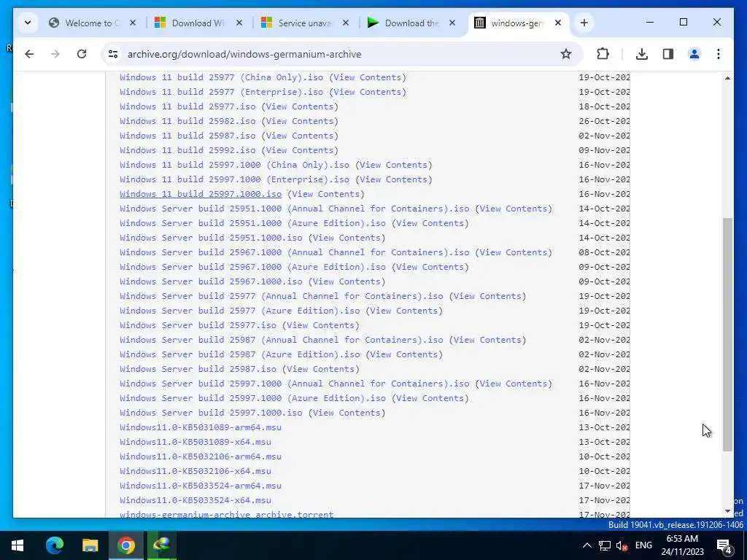Screen dimensions: 747x560
Task: Open the notification center icon
Action: [x=724, y=545]
